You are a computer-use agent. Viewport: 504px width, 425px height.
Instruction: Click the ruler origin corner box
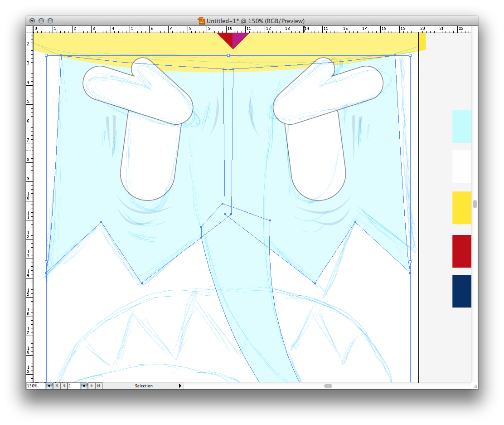pos(29,29)
